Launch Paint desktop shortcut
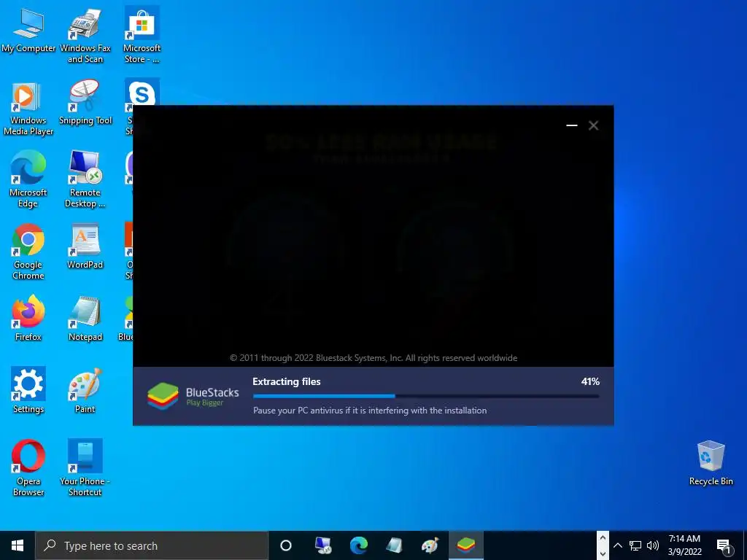747x560 pixels. click(85, 391)
